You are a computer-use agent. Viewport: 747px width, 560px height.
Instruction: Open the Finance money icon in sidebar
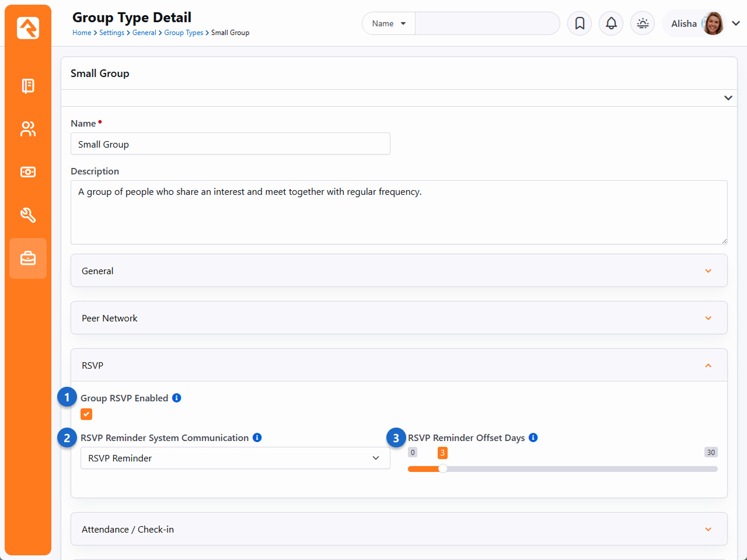click(x=27, y=172)
